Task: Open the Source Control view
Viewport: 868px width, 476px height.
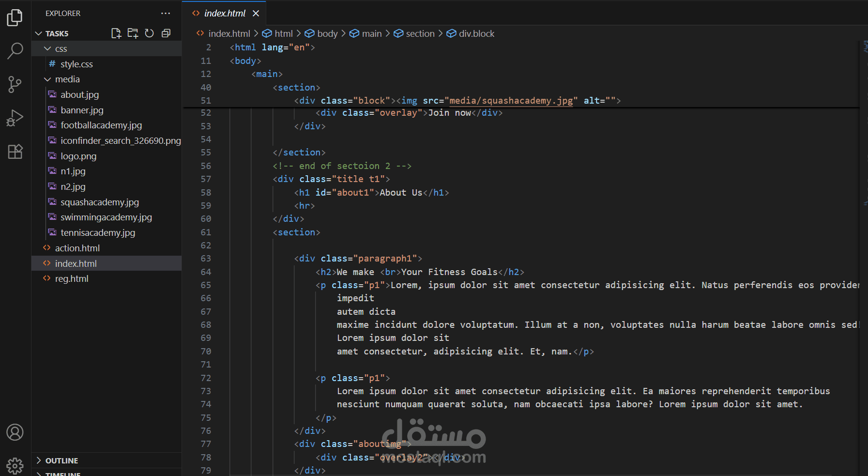Action: pyautogui.click(x=15, y=84)
